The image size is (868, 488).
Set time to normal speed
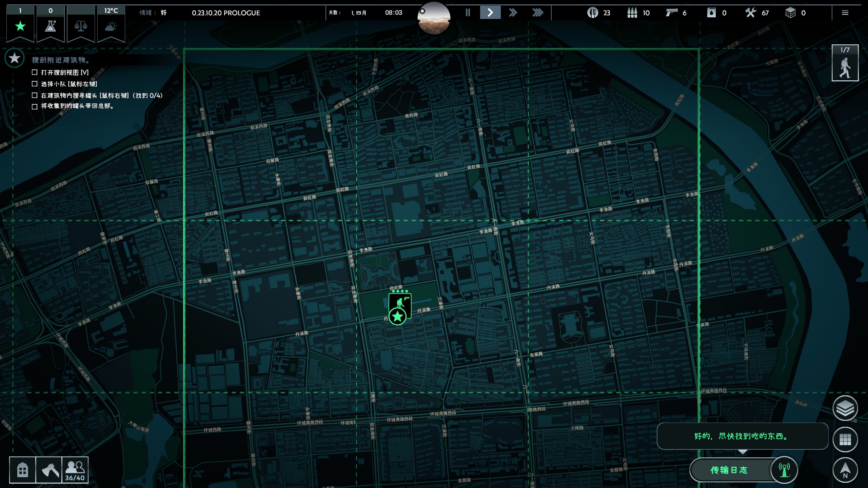point(490,13)
